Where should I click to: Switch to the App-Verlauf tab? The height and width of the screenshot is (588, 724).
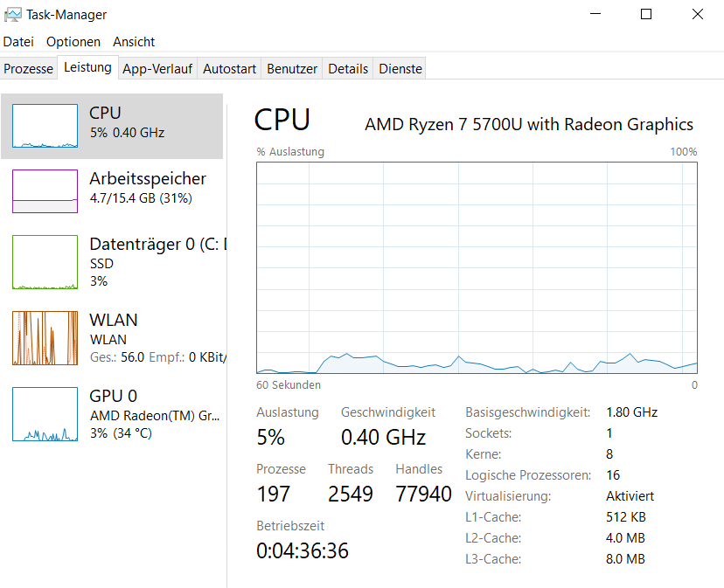[157, 69]
